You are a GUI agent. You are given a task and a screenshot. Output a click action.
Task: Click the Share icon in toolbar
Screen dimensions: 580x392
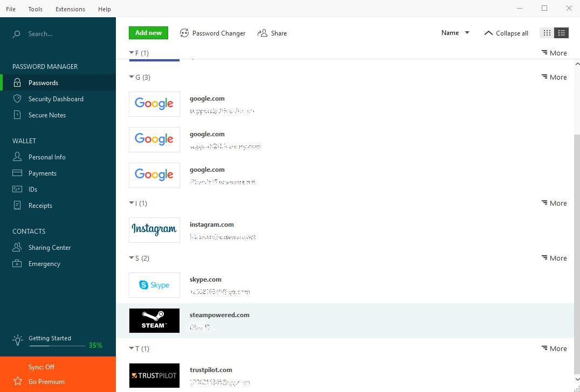tap(263, 33)
